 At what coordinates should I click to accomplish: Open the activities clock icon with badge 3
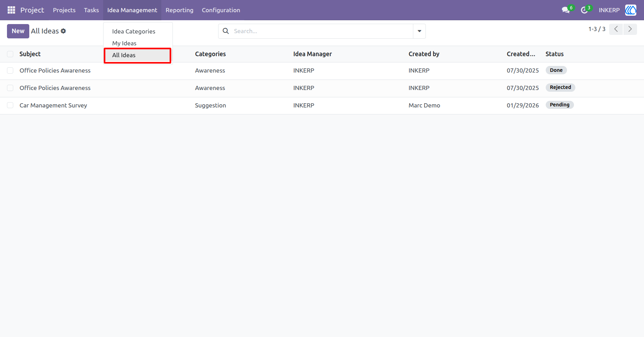pos(585,10)
